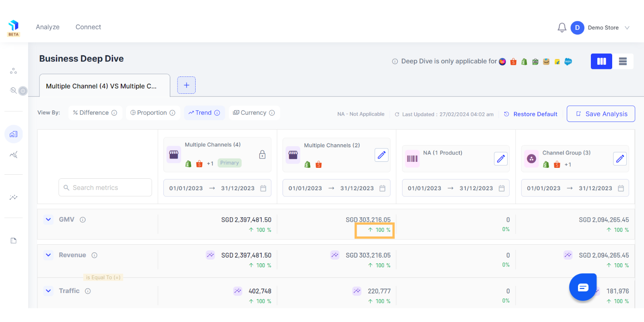The image size is (644, 322).
Task: Collapse the Traffic row
Action: pos(48,291)
